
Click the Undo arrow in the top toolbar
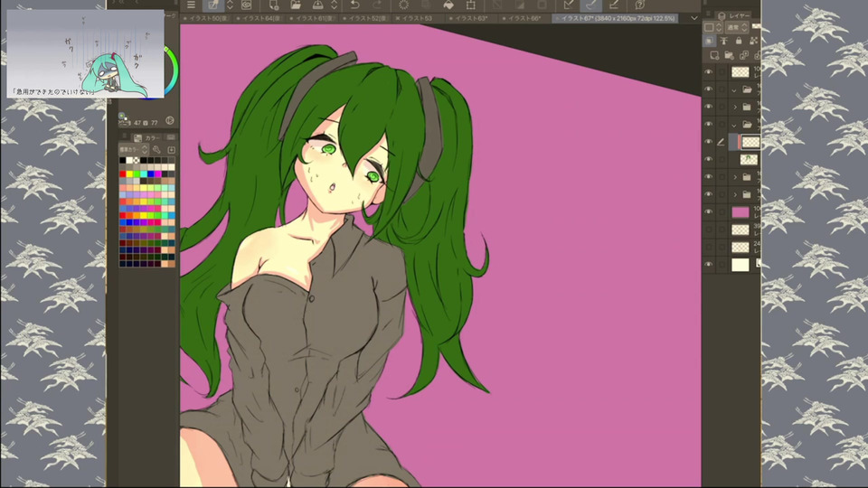[354, 5]
